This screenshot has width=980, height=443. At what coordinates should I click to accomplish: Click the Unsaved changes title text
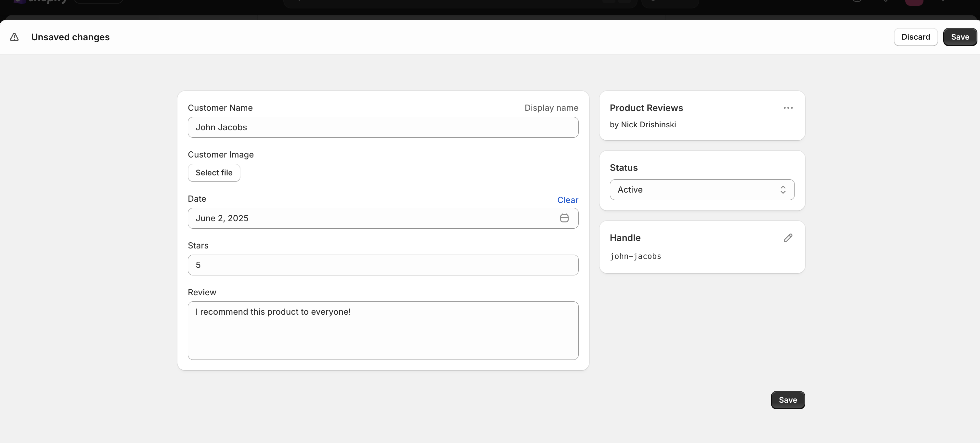tap(71, 37)
